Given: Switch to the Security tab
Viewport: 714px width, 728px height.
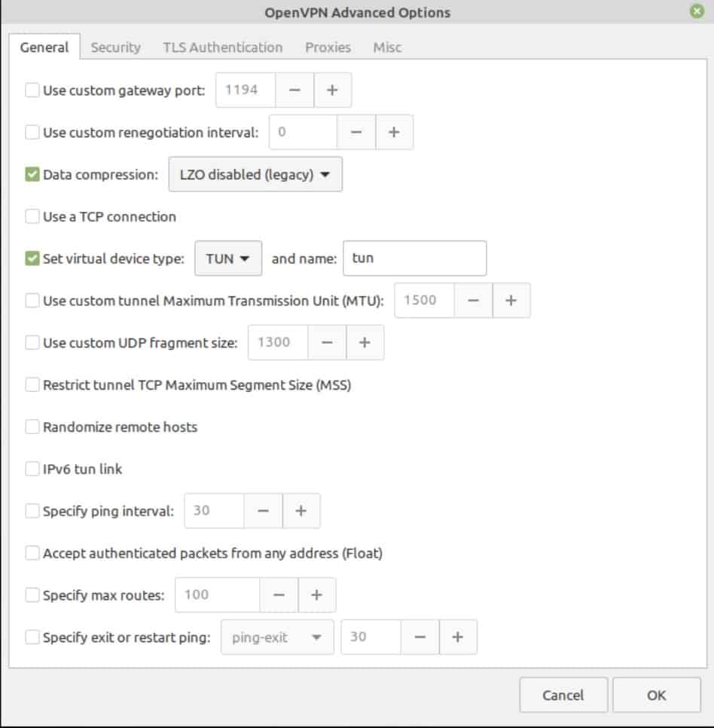Looking at the screenshot, I should pos(115,47).
